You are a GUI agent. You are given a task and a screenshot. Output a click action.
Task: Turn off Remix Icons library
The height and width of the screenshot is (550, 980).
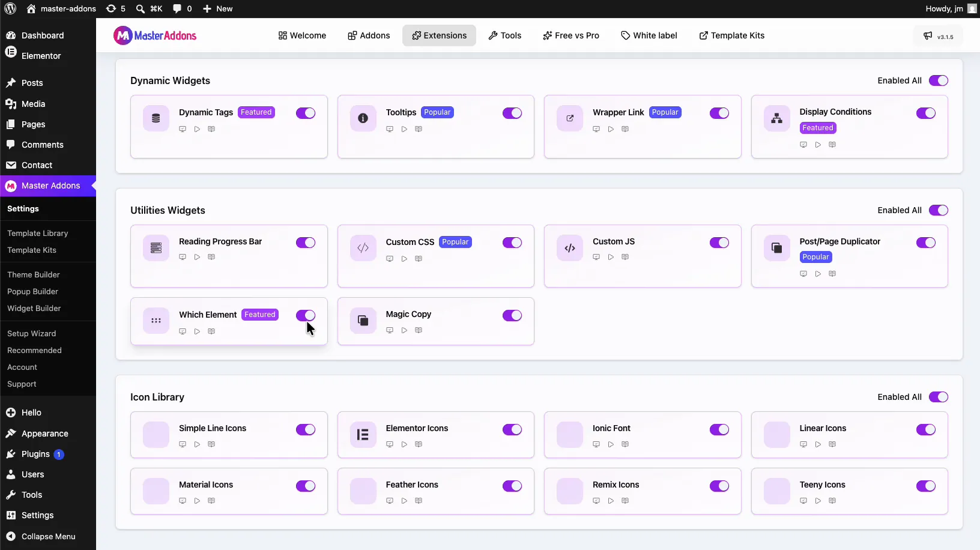pyautogui.click(x=719, y=486)
